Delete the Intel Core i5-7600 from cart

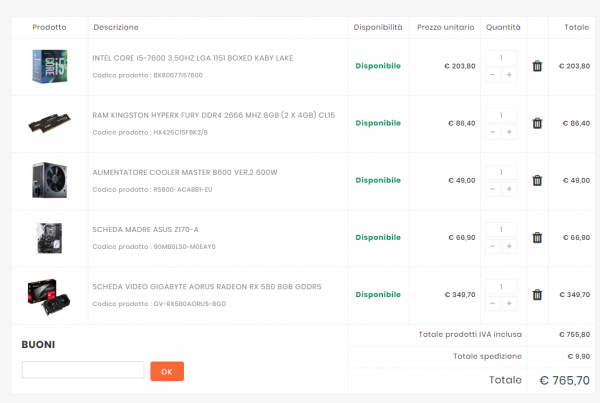point(537,66)
